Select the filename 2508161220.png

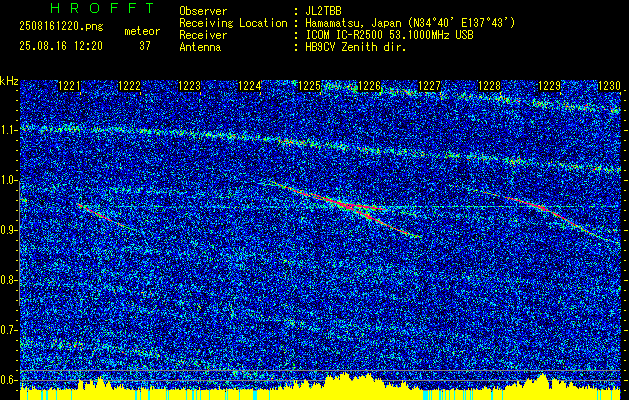[61, 27]
